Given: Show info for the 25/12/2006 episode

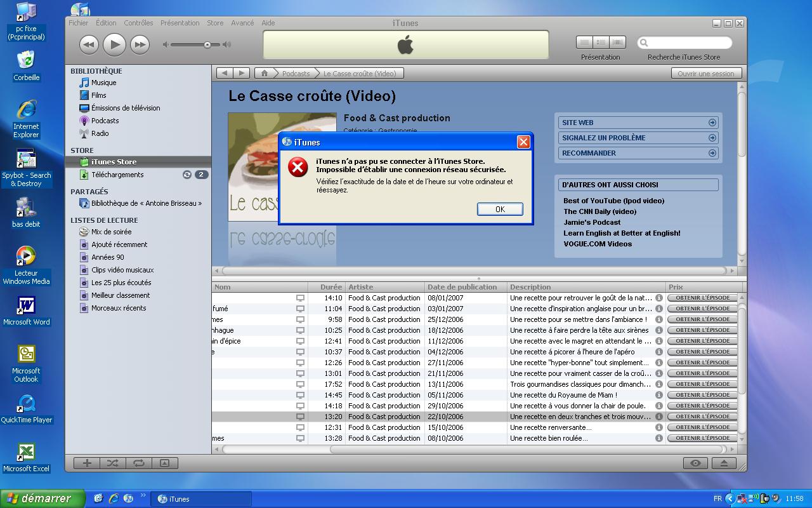Looking at the screenshot, I should pos(659,319).
